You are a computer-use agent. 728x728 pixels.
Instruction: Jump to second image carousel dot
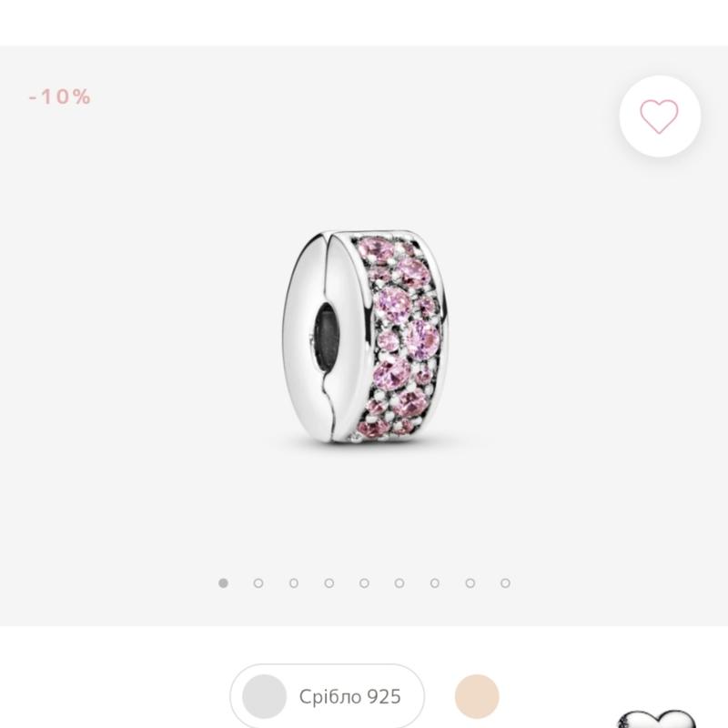coord(258,582)
